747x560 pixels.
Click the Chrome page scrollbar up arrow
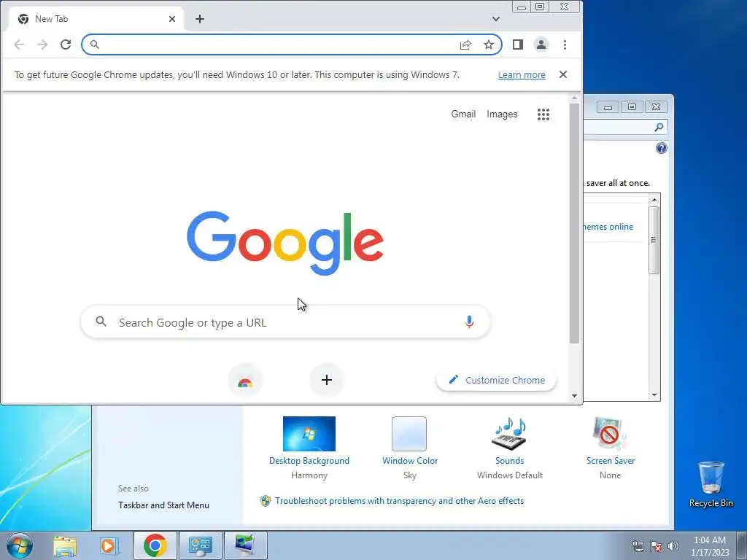574,98
